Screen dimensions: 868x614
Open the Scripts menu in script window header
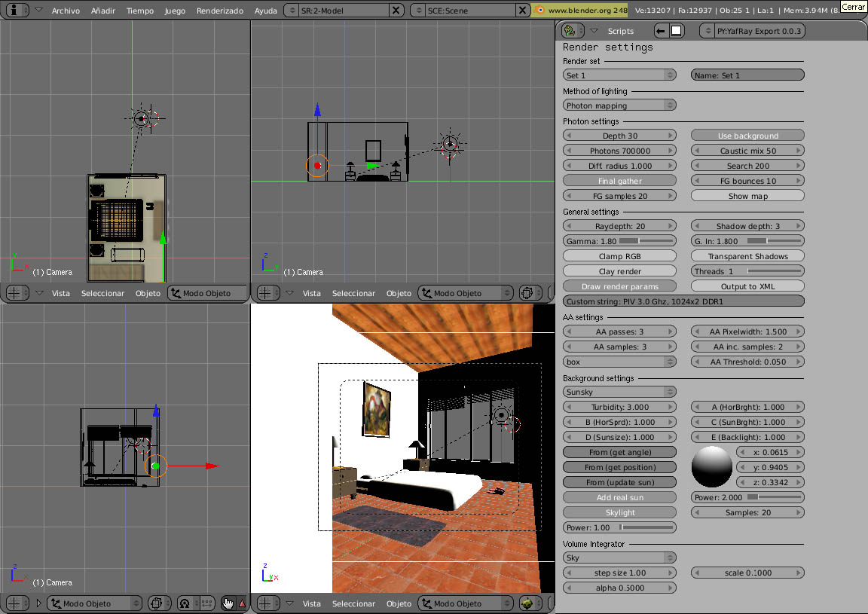(x=620, y=31)
